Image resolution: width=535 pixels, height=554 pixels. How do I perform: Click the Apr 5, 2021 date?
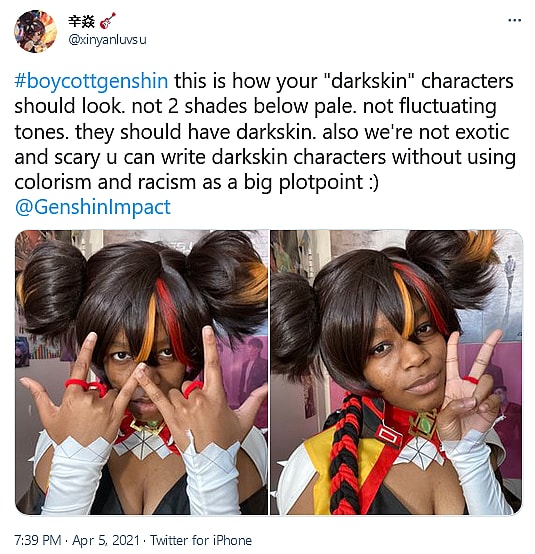click(x=106, y=540)
